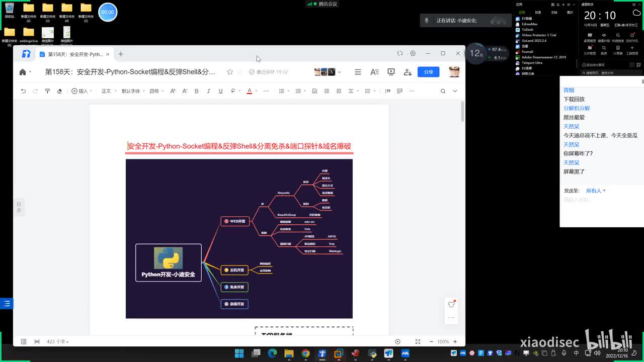
Task: Toggle bold formatting
Action: tap(197, 91)
